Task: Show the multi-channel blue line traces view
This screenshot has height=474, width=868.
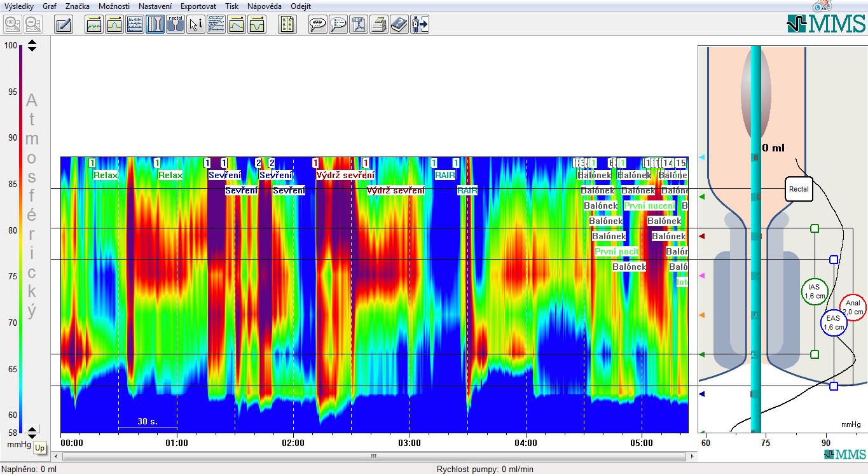Action: coord(135,25)
